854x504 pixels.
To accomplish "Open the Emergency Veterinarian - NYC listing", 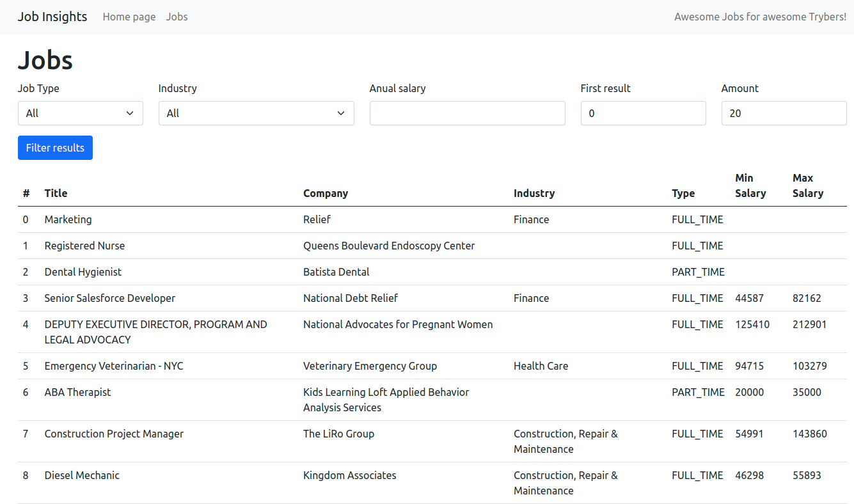I will pos(113,366).
